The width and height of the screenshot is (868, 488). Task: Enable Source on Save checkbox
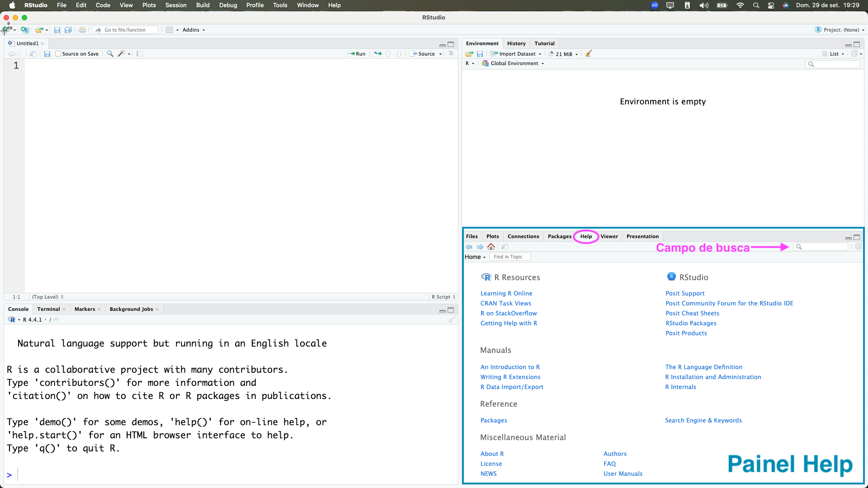[58, 54]
